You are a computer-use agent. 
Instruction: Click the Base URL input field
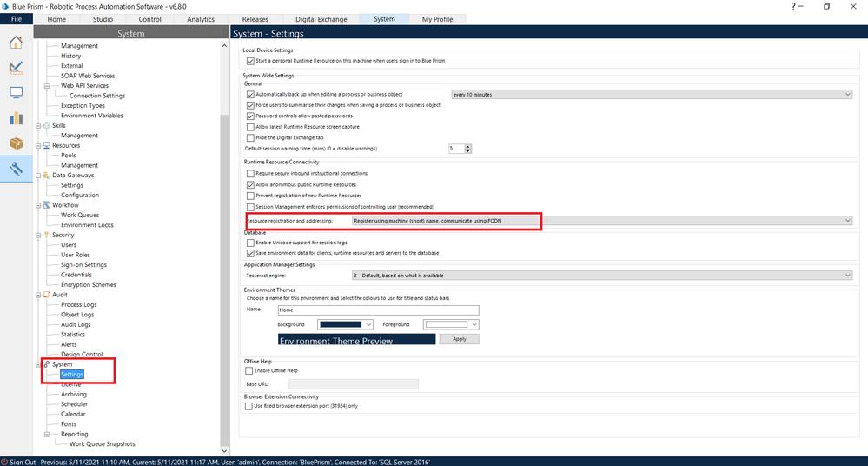point(353,384)
